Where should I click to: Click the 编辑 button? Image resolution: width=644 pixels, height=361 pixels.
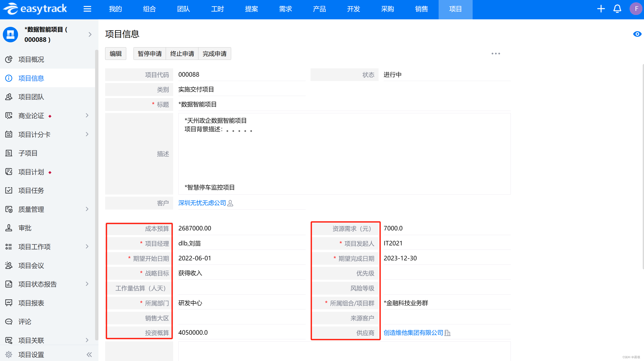pyautogui.click(x=116, y=54)
